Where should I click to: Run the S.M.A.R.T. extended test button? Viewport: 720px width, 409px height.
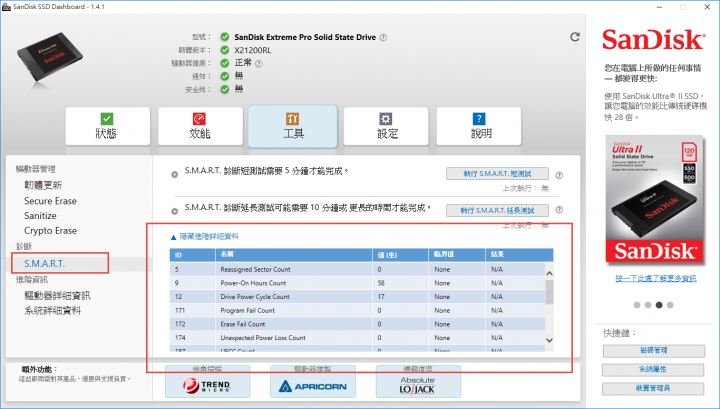[x=497, y=210]
